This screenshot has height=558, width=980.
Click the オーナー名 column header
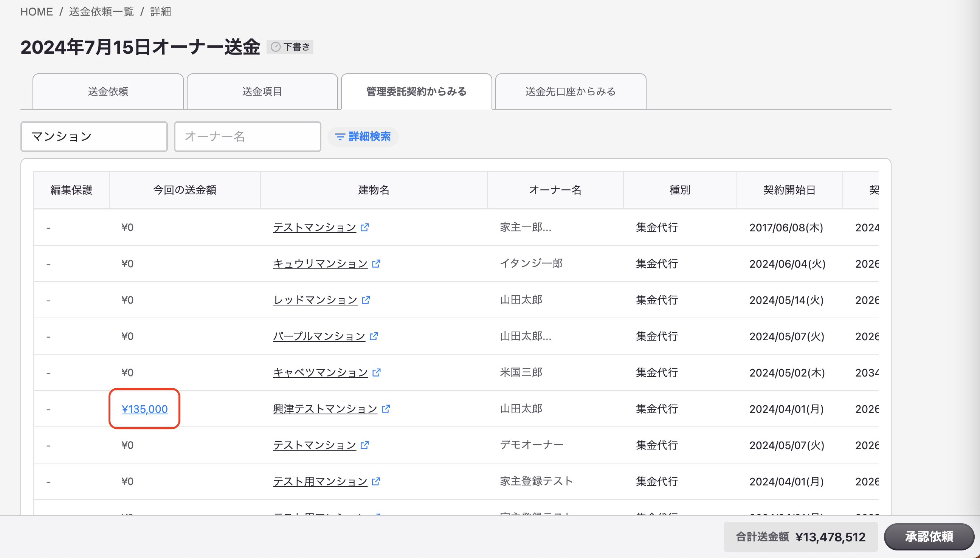555,190
